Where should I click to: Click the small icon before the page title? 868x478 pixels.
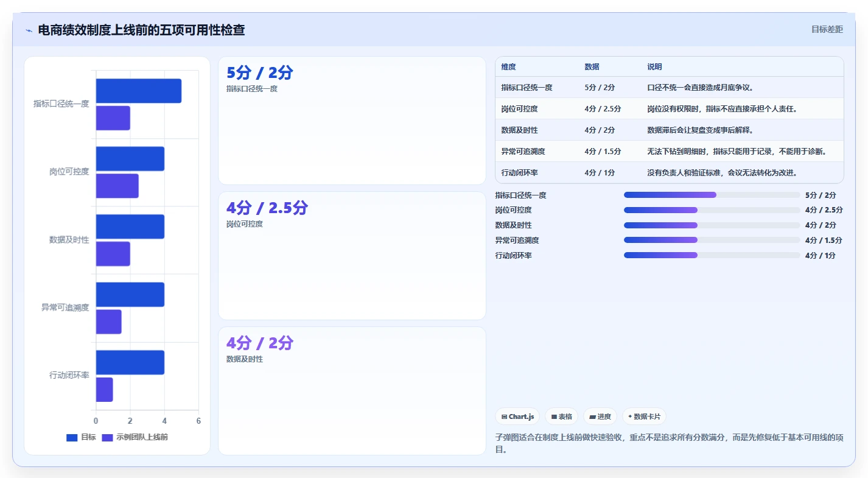(x=29, y=30)
